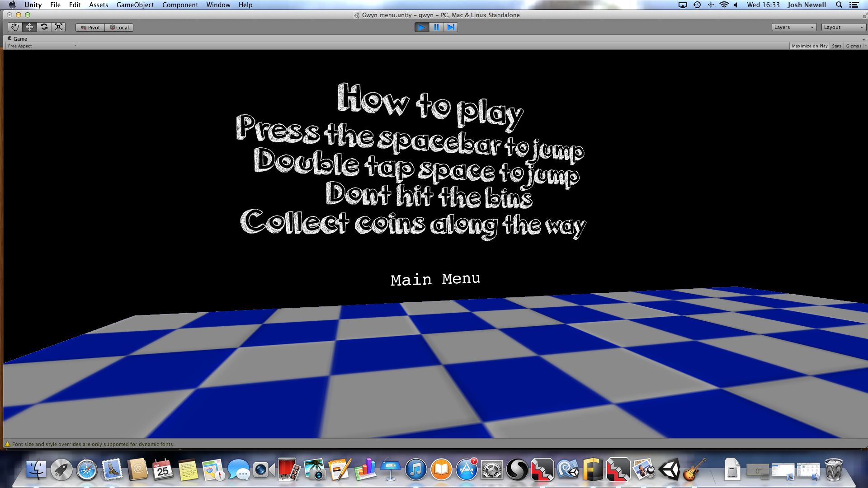Toggle Pivot handle position mode
This screenshot has width=868, height=488.
pyautogui.click(x=90, y=28)
